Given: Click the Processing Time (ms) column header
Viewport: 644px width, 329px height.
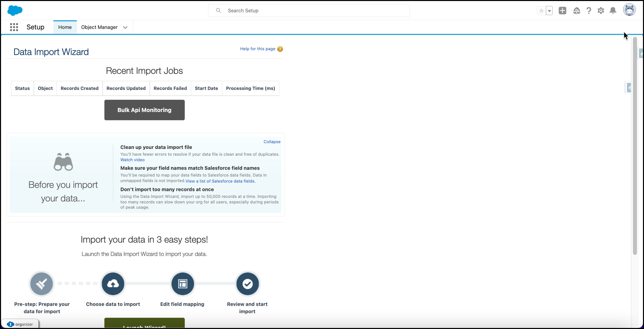Looking at the screenshot, I should [x=251, y=88].
